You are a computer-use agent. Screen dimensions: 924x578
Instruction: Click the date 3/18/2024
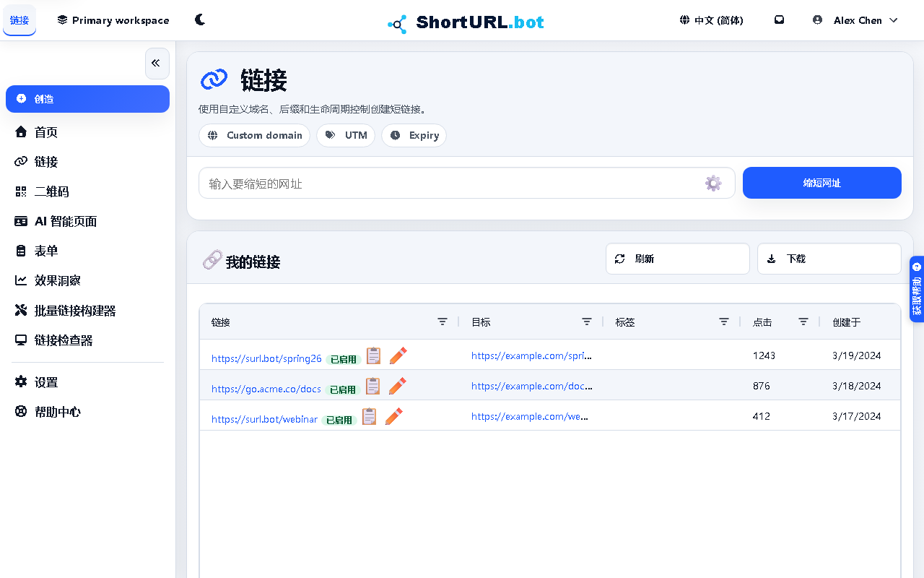click(x=857, y=386)
